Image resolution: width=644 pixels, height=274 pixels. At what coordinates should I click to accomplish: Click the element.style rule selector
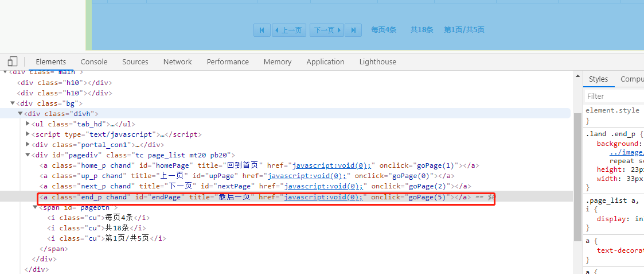pyautogui.click(x=612, y=110)
